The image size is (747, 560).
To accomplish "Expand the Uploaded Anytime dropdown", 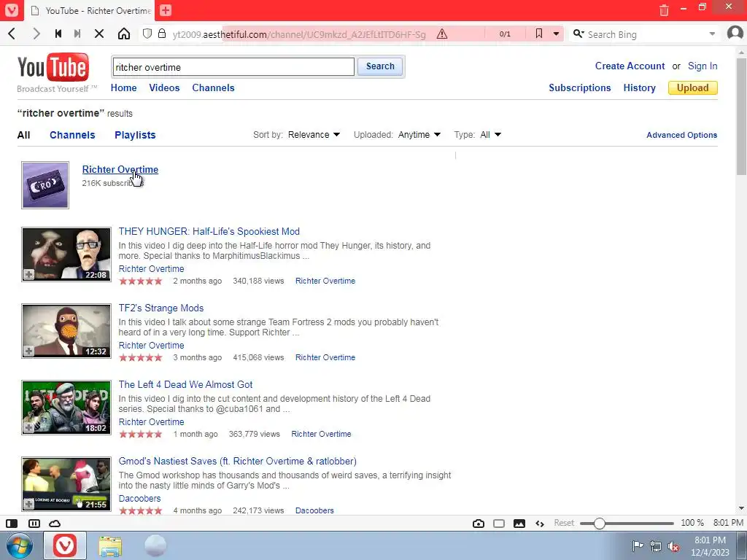I will 419,135.
